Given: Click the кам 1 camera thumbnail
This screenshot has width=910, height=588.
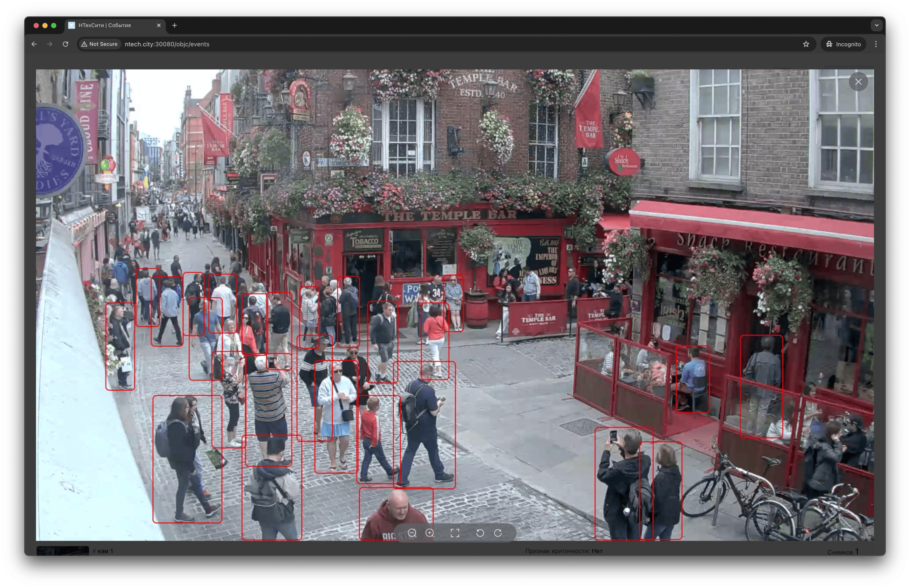Looking at the screenshot, I should [63, 551].
